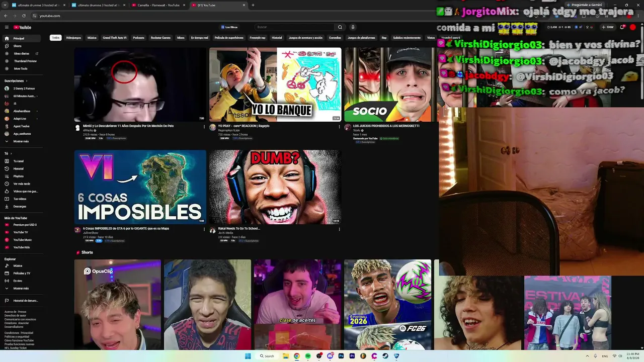The image size is (644, 362).
Task: Open the OpusClip Short thumbnail
Action: coord(118,305)
